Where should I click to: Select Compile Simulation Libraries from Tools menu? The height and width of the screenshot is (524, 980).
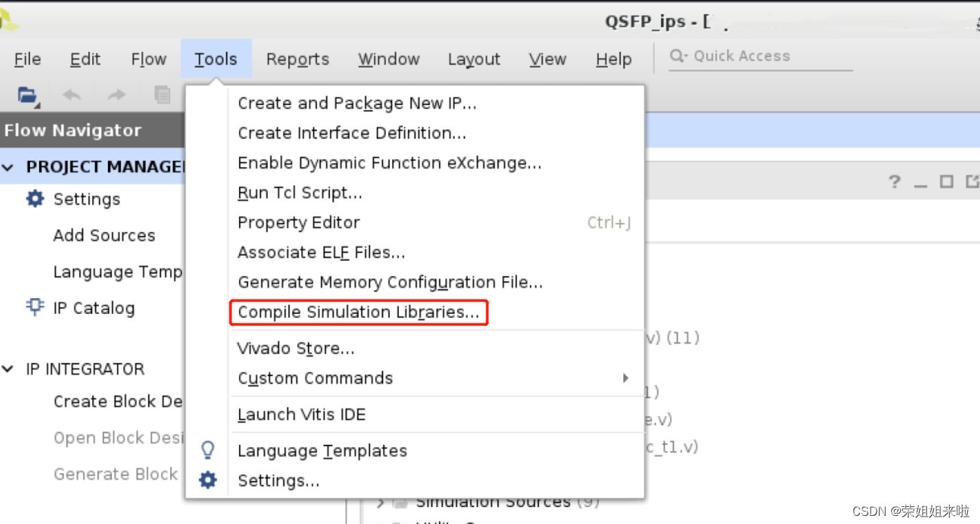point(359,312)
